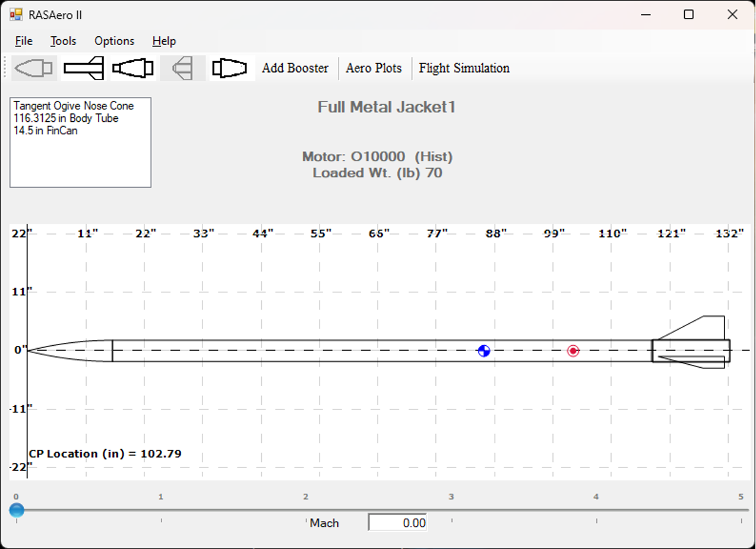Click the blue CG marker on rocket
The height and width of the screenshot is (549, 756).
point(484,351)
